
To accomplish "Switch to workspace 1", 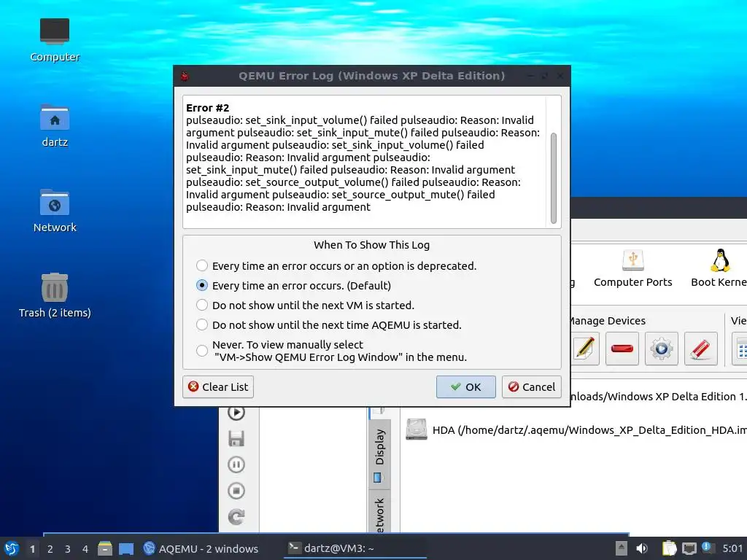I will tap(32, 549).
